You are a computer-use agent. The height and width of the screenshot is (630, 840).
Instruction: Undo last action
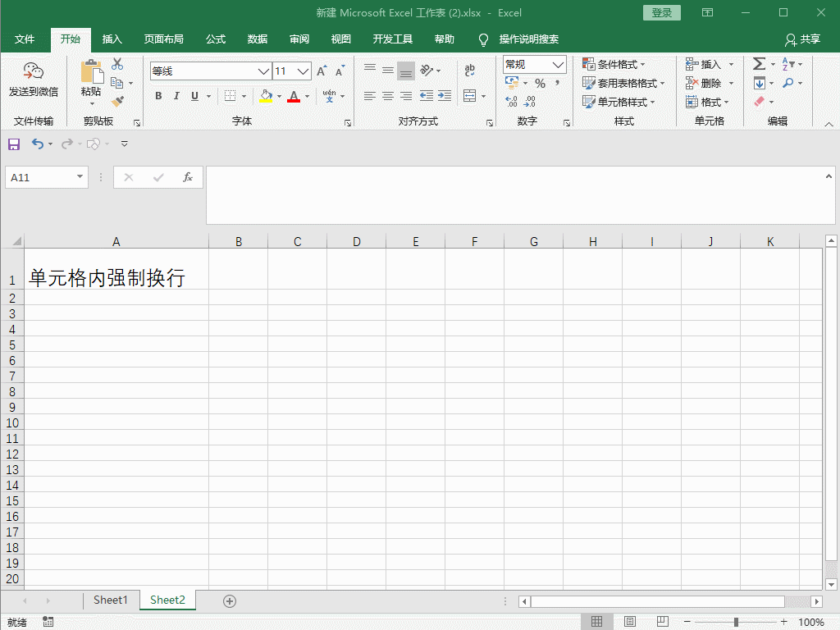point(38,144)
